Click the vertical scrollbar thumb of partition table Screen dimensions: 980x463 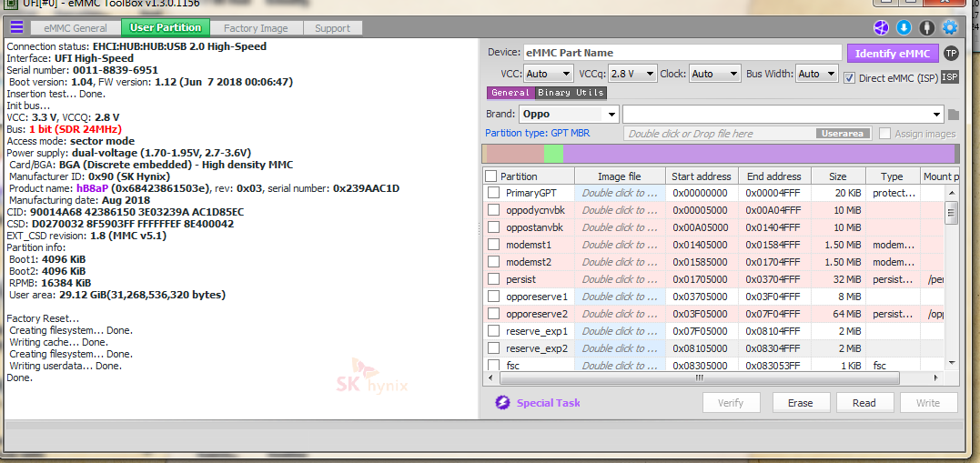[951, 213]
